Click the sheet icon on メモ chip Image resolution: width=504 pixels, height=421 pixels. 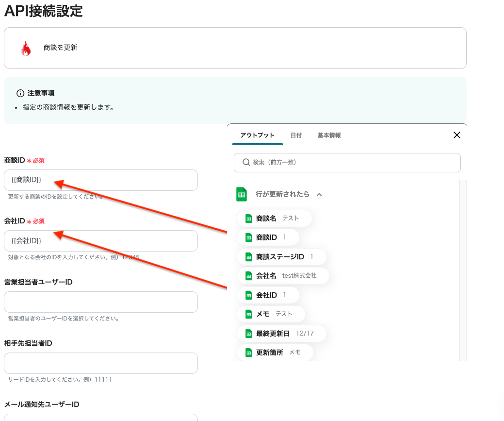pos(249,314)
